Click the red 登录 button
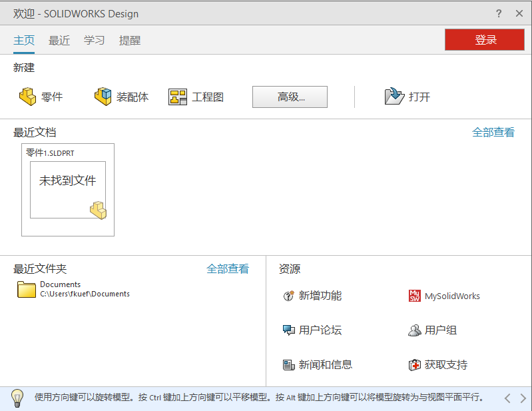 (x=485, y=40)
